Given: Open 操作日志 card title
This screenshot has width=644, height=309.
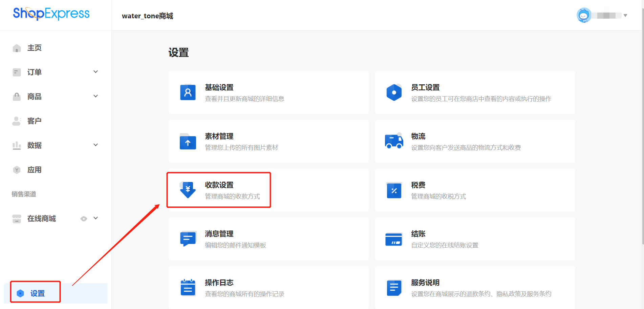Looking at the screenshot, I should [219, 283].
